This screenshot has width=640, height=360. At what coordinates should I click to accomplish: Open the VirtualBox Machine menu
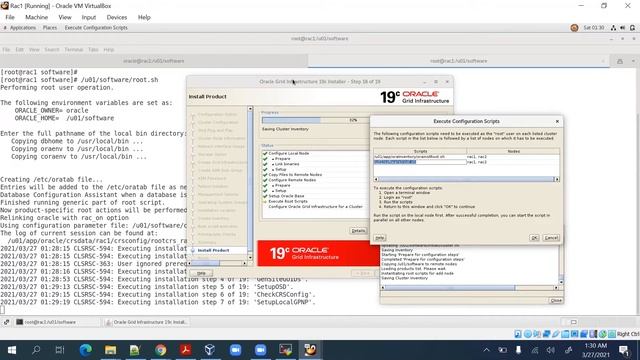[x=36, y=17]
